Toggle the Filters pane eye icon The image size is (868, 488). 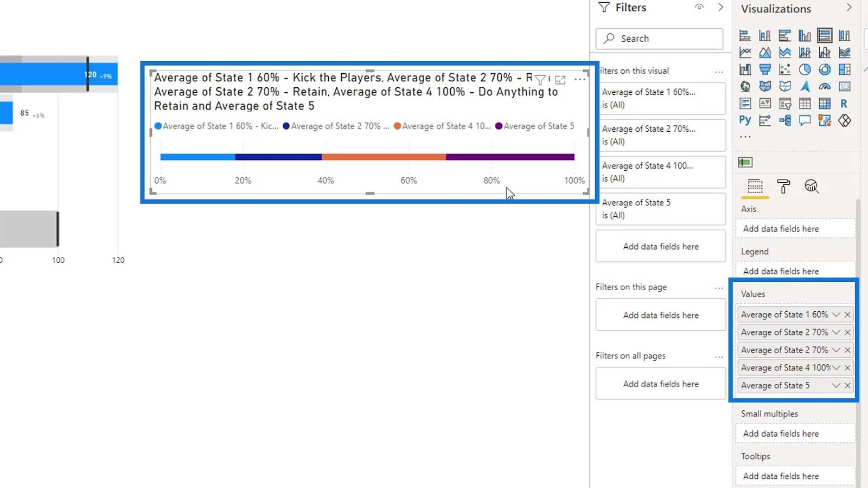[x=699, y=7]
